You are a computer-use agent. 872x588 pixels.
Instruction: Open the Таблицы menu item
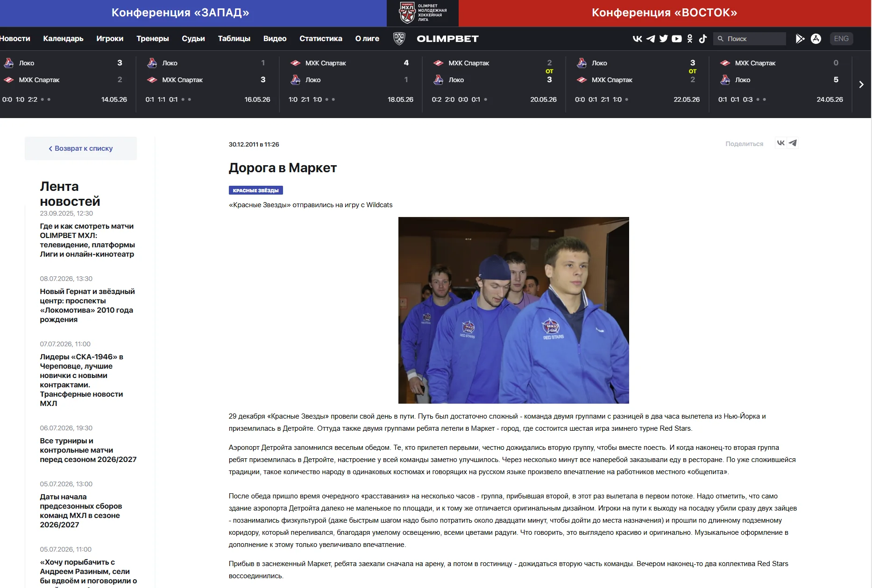(x=234, y=39)
